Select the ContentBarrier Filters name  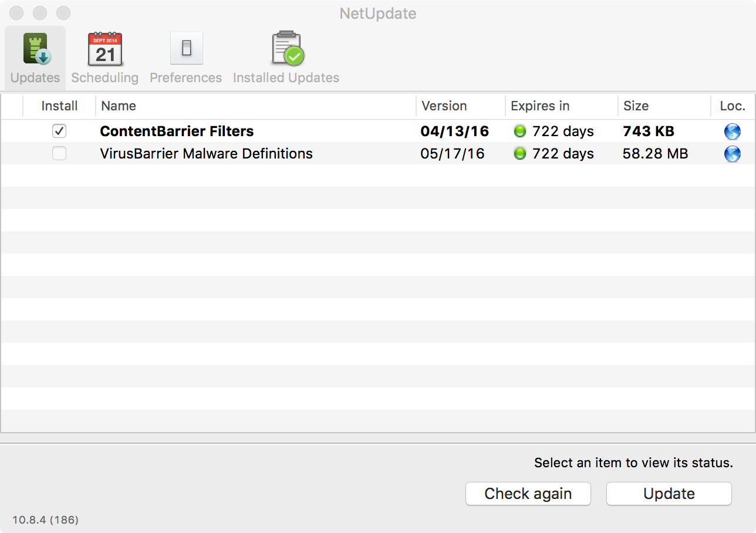pos(177,131)
